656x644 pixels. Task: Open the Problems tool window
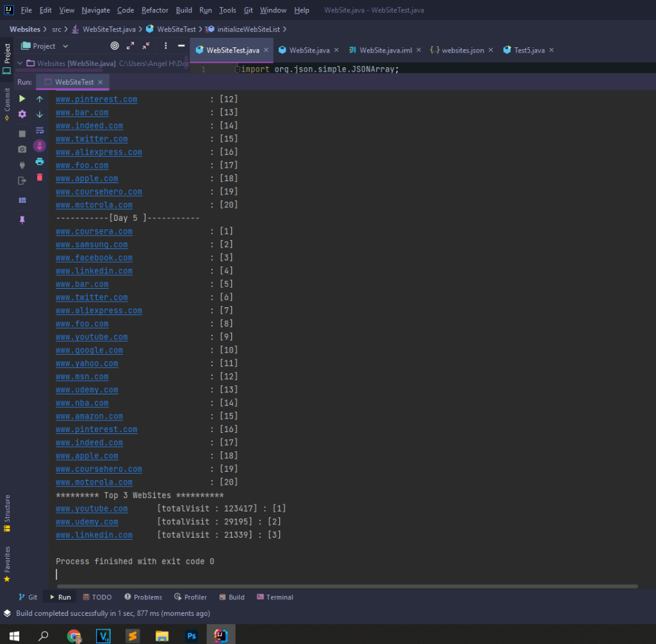(143, 597)
